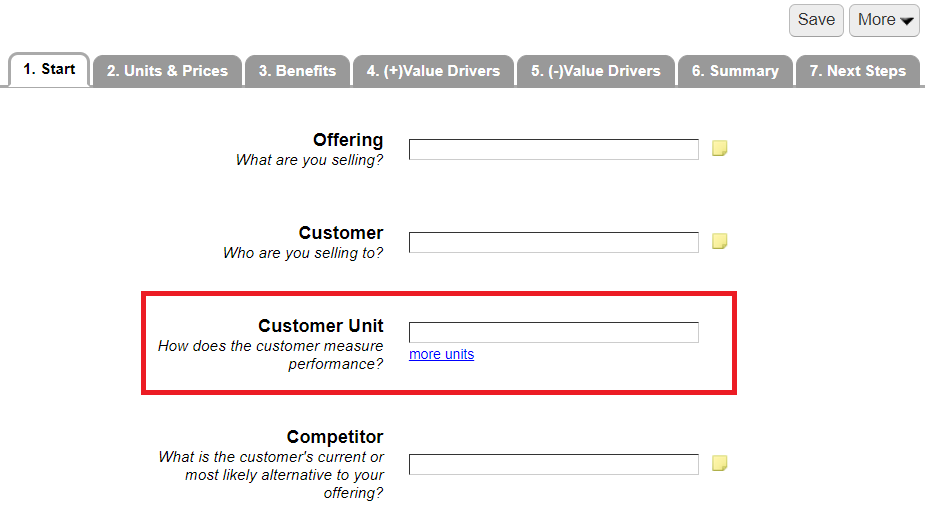Open the note icon beside Customer field

tap(719, 241)
